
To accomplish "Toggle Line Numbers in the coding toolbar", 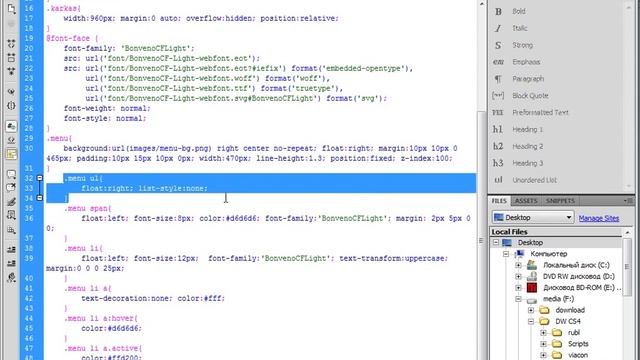I will coord(11,126).
